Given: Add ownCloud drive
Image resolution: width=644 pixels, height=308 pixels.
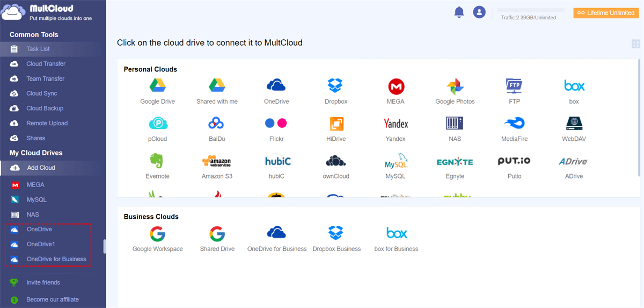Looking at the screenshot, I should pos(336,166).
